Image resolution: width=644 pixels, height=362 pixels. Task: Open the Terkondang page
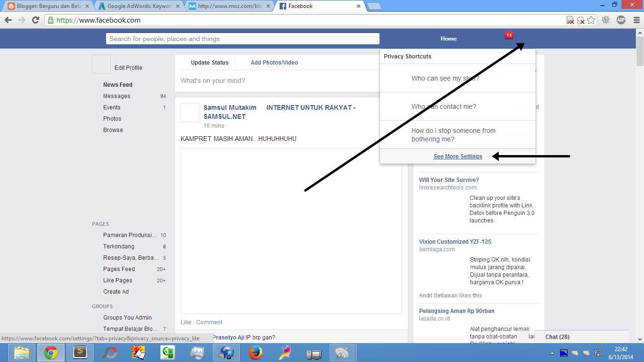[119, 247]
